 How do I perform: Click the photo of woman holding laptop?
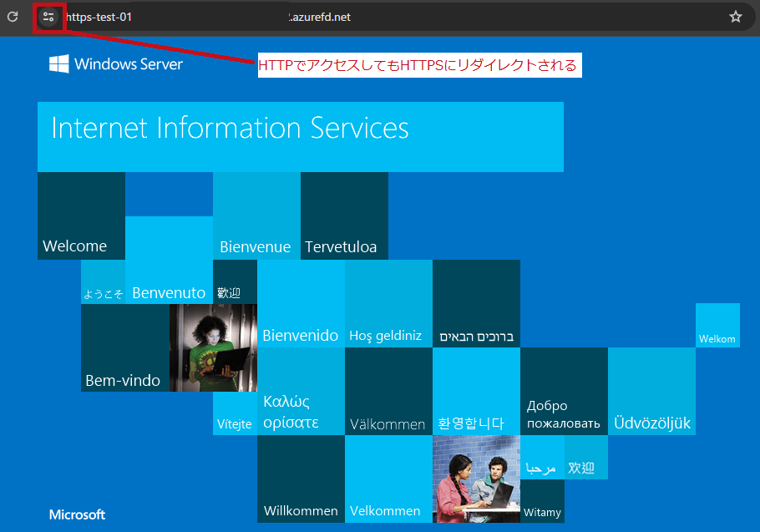click(x=213, y=348)
